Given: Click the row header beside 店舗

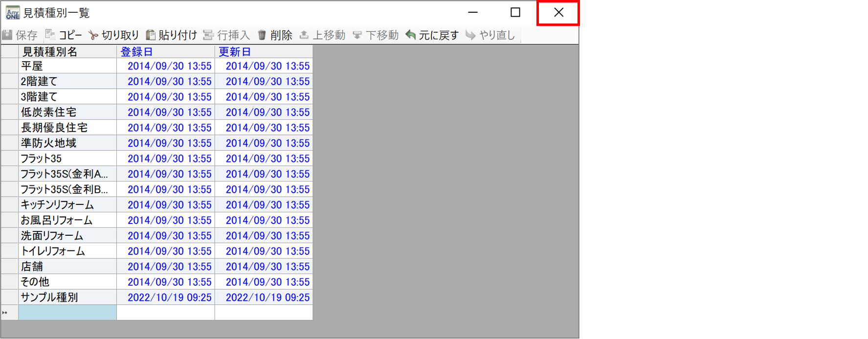Looking at the screenshot, I should (9, 267).
